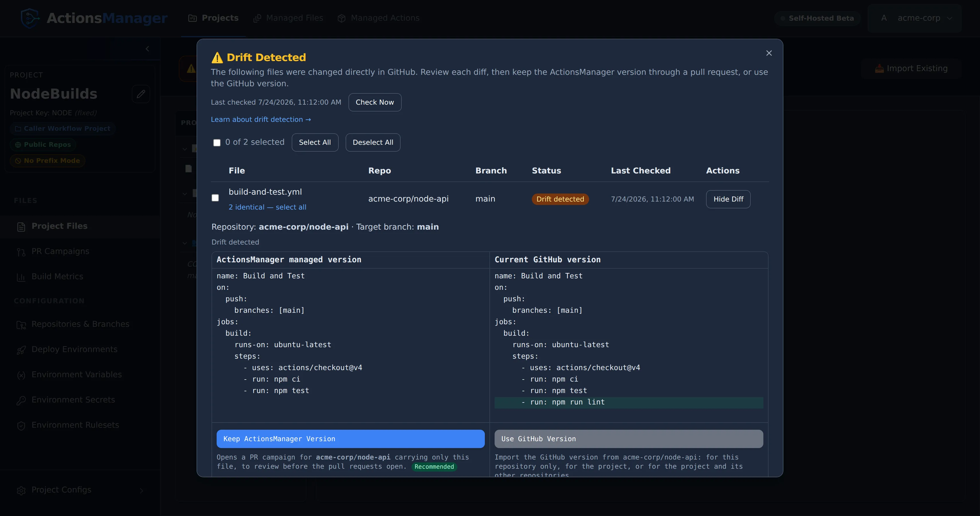980x516 pixels.
Task: Click the Import Existing button
Action: (911, 69)
